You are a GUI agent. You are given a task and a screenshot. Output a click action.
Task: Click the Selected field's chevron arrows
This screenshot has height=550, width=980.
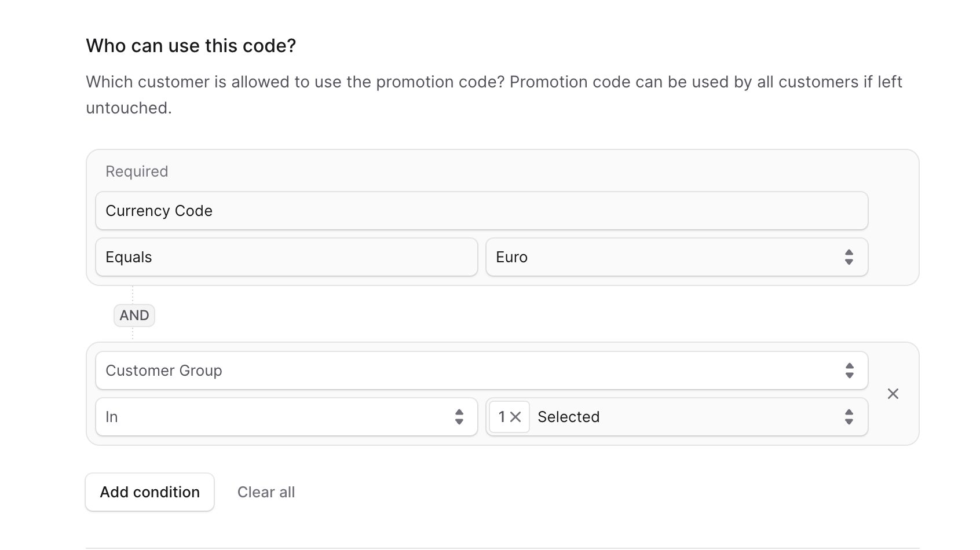click(x=849, y=417)
